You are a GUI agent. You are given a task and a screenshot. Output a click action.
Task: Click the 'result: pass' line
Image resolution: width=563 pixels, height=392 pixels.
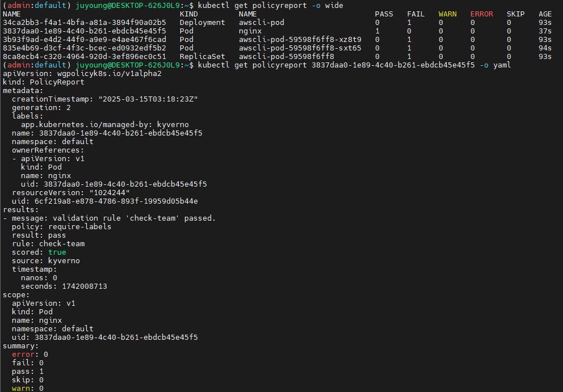[39, 235]
